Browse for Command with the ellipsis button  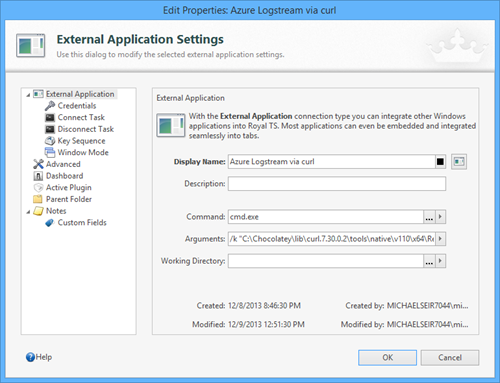tap(429, 217)
